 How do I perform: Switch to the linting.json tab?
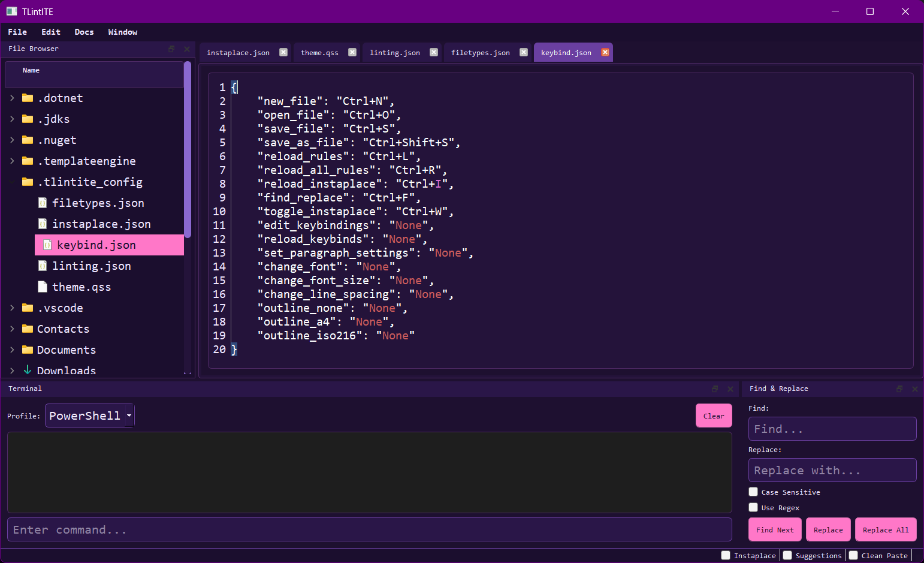coord(395,52)
